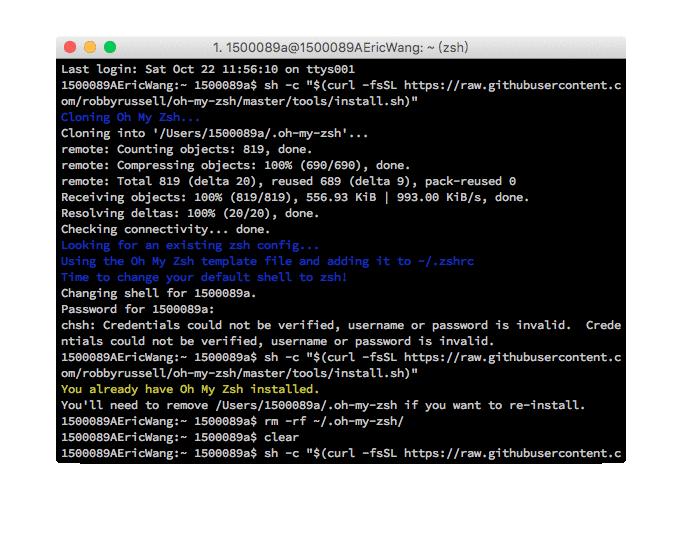Click the blue "Looking for an existing zsh config" text
The image size is (682, 547).
coord(190,245)
